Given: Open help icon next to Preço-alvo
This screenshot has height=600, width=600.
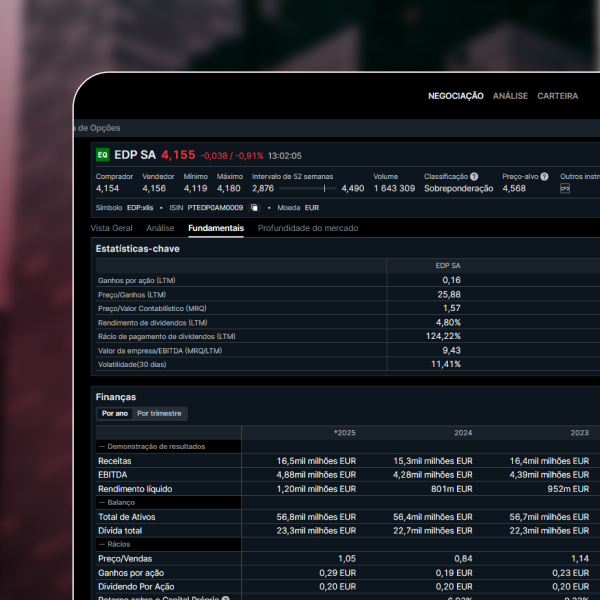Looking at the screenshot, I should (x=544, y=176).
